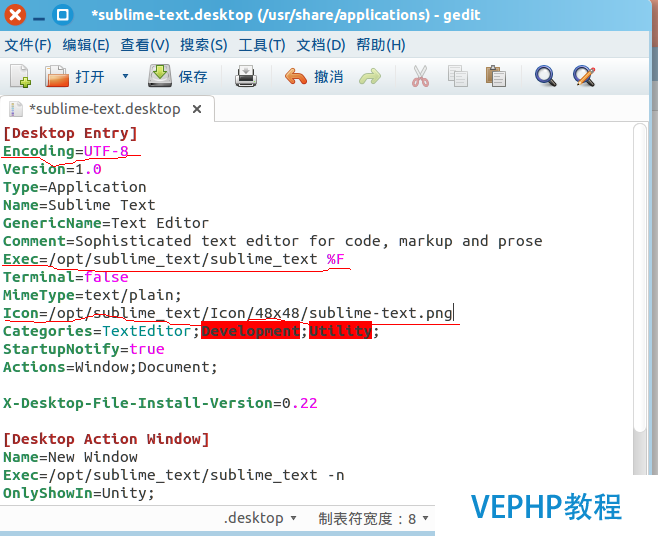Click on GenericName=Text Editor line

(106, 223)
